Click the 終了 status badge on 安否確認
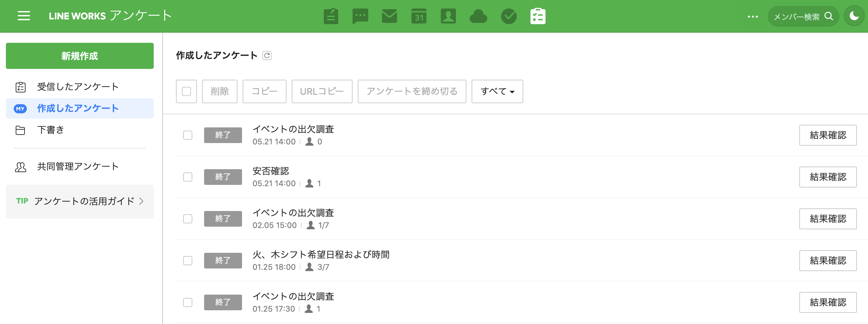 tap(223, 177)
